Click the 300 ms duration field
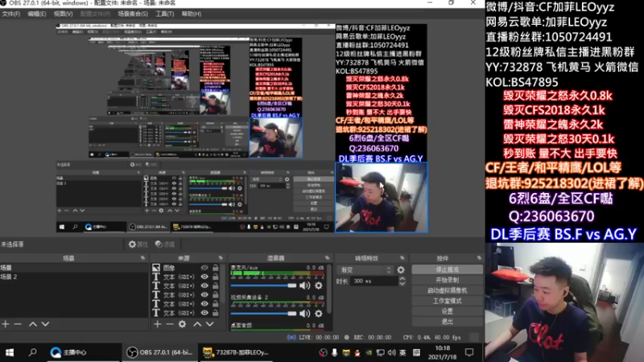Screen dimensions: 644x362 [x=374, y=281]
